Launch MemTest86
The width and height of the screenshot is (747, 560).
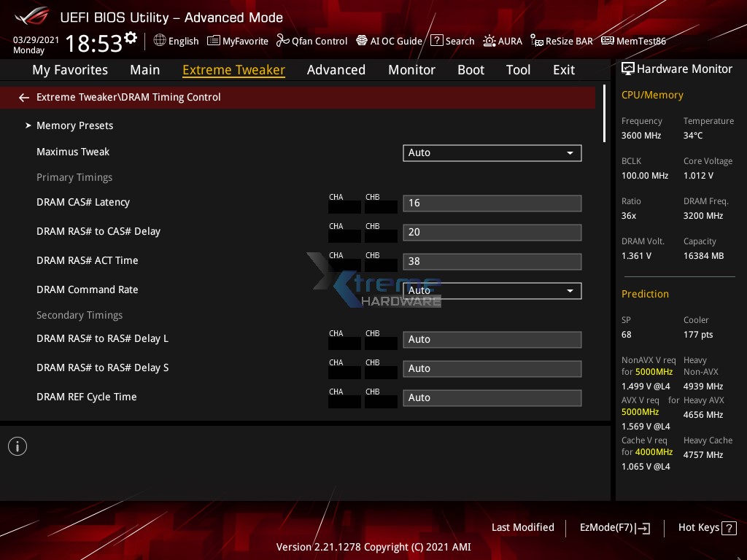pyautogui.click(x=633, y=41)
